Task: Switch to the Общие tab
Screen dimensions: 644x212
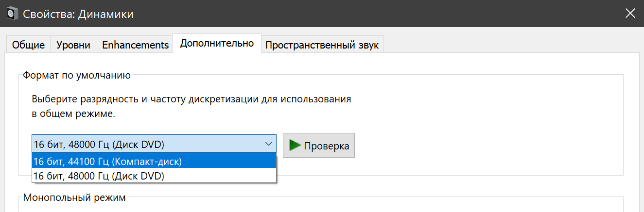Action: 28,45
